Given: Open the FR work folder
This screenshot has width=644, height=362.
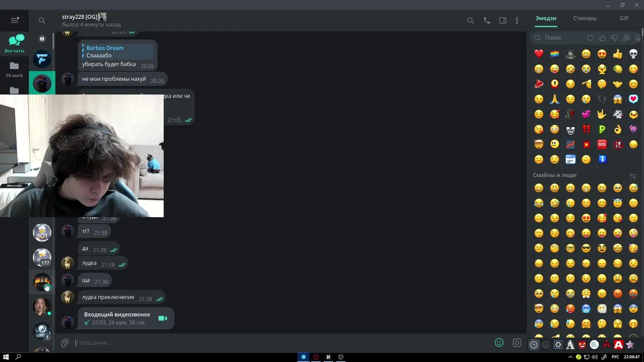Looking at the screenshot, I should click(14, 69).
